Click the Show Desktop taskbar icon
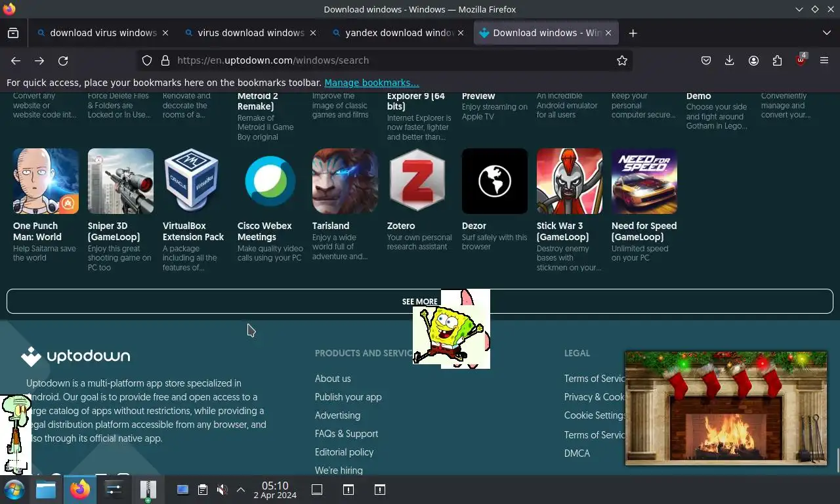 (x=317, y=490)
